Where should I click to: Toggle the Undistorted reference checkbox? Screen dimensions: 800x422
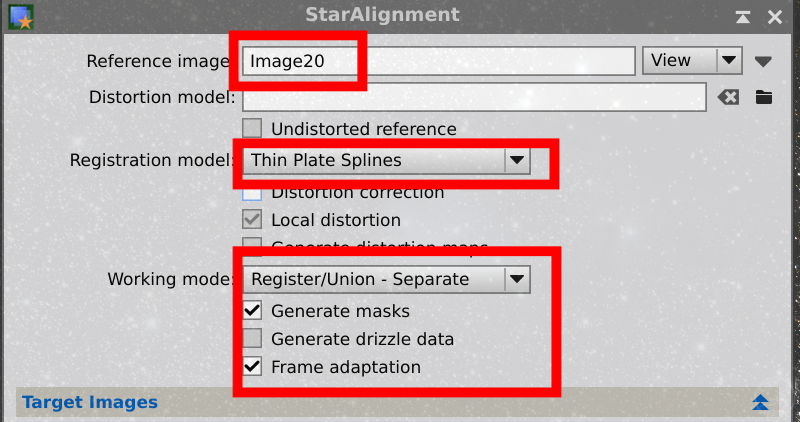pos(252,129)
